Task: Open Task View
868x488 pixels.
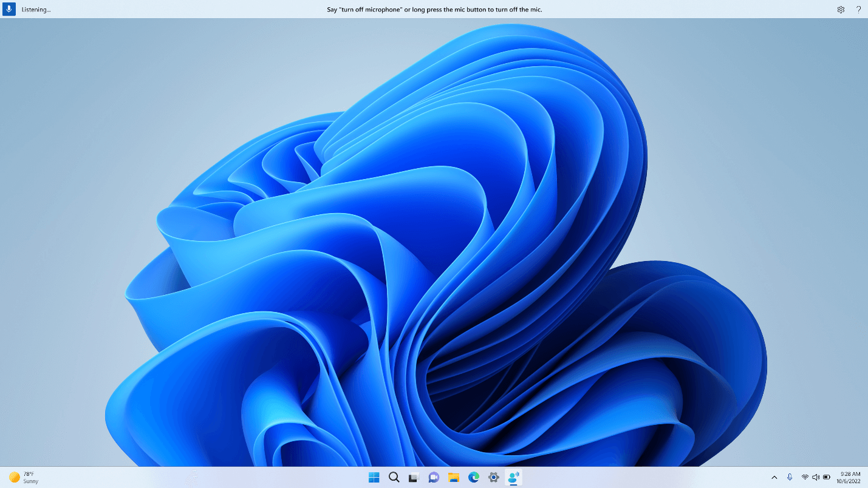Action: pos(413,478)
